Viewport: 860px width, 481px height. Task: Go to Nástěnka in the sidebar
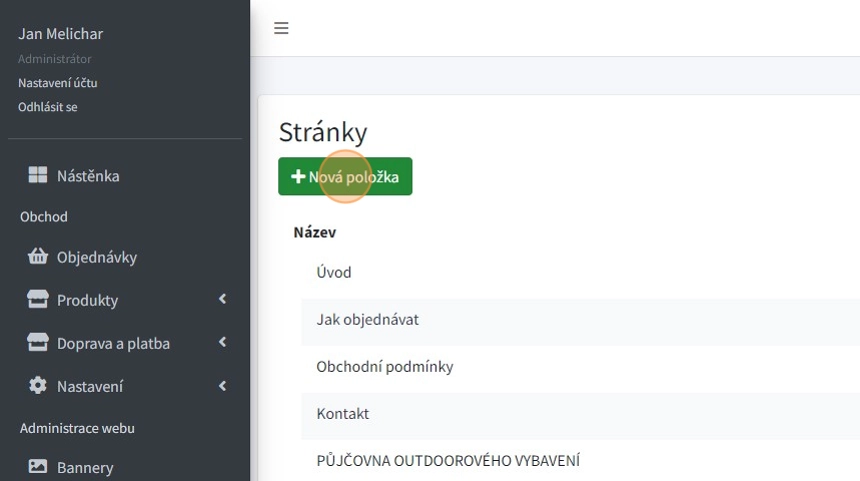coord(88,176)
